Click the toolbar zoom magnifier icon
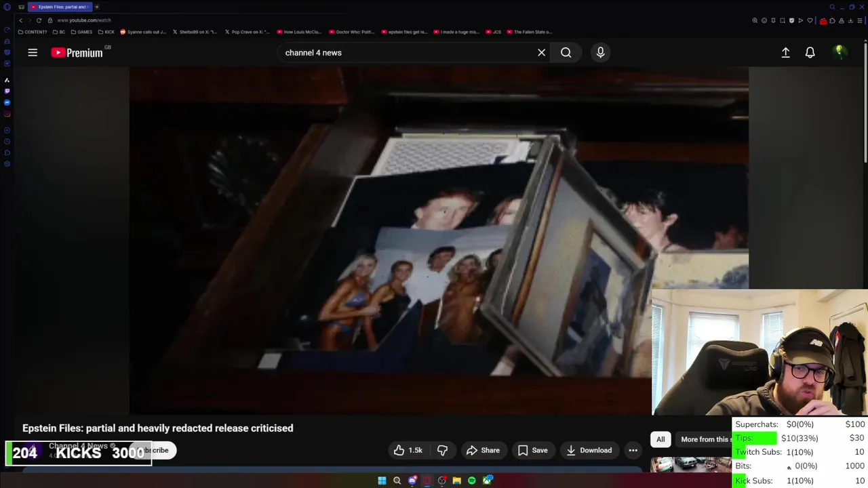This screenshot has height=488, width=868. [755, 20]
